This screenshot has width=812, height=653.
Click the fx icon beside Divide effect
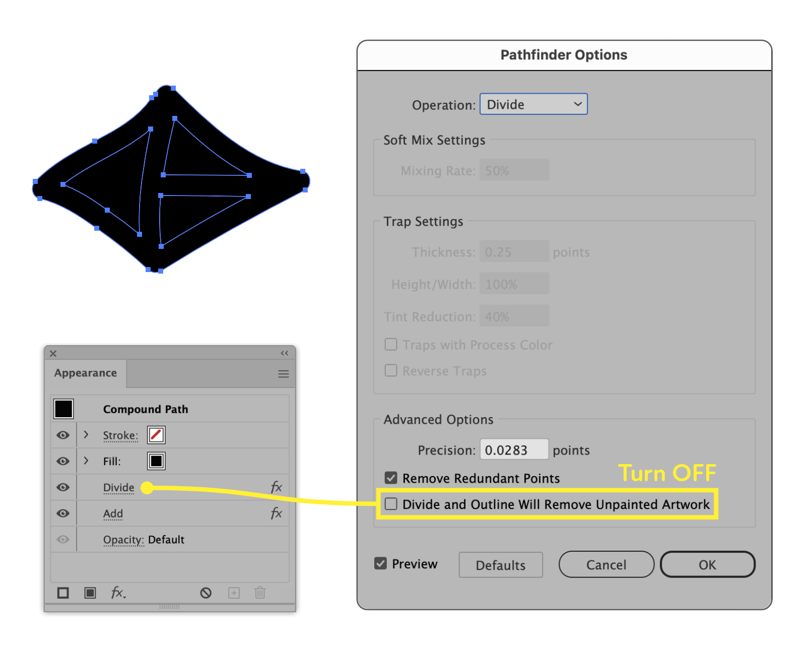(276, 487)
